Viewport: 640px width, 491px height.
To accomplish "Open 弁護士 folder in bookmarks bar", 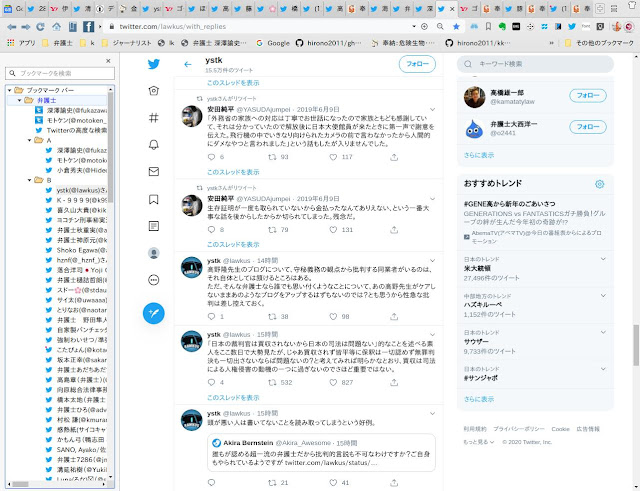I will [58, 43].
